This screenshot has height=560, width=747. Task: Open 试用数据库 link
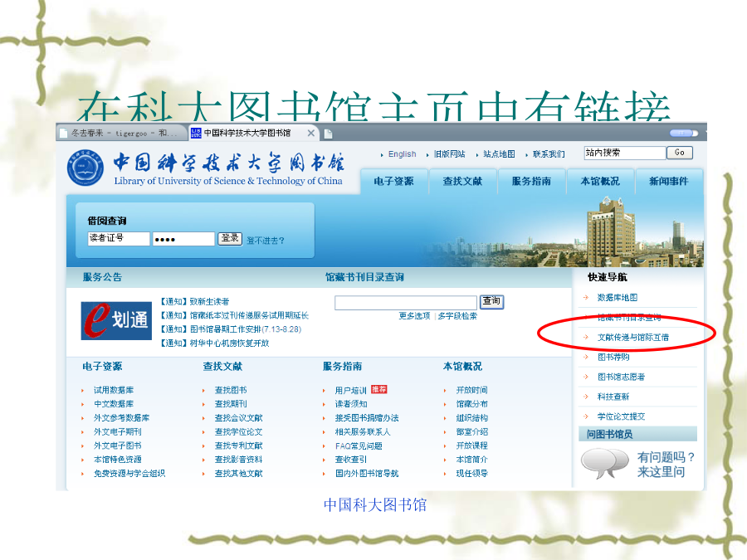(114, 390)
